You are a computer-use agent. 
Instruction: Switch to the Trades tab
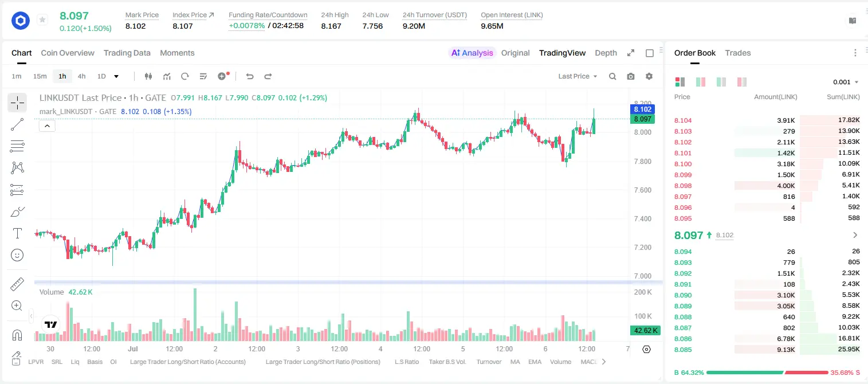point(737,53)
